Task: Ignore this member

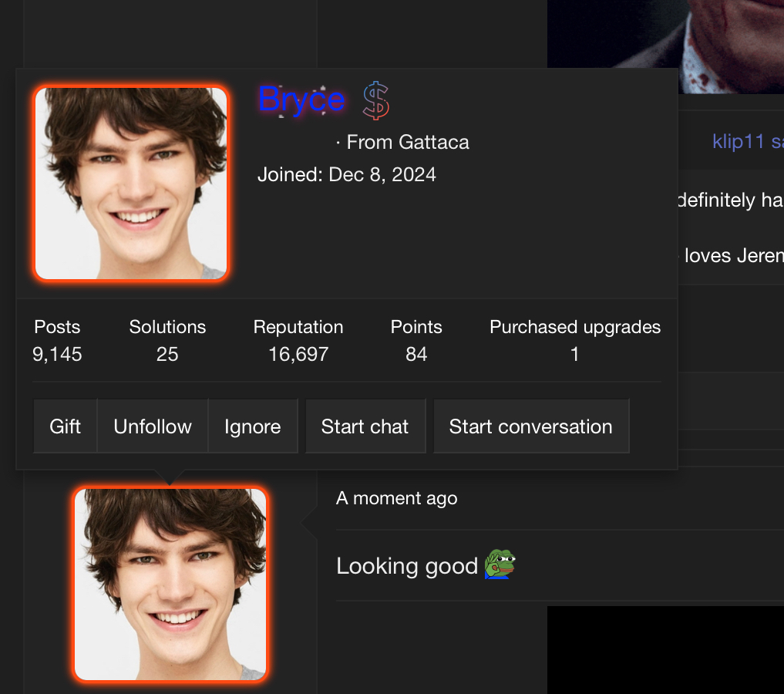Action: pyautogui.click(x=253, y=426)
